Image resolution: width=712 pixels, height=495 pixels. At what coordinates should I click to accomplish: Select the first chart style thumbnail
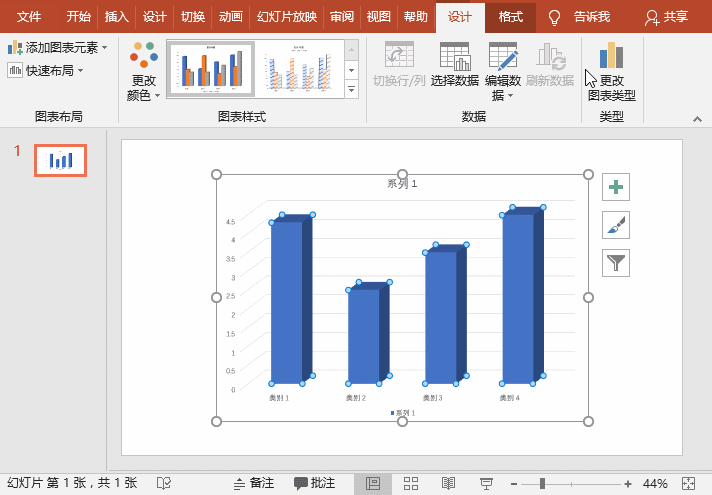pyautogui.click(x=211, y=69)
